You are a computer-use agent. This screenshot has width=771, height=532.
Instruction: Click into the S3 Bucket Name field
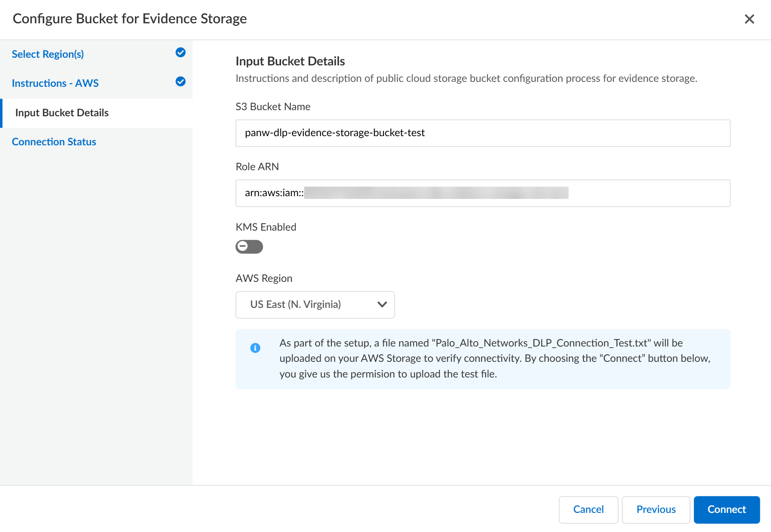[x=482, y=133]
